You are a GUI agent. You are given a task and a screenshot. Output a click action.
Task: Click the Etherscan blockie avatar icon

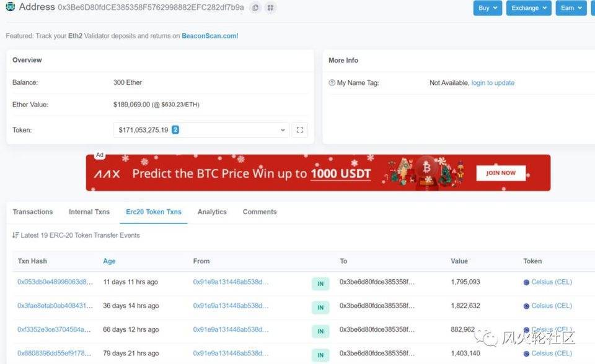coord(11,6)
